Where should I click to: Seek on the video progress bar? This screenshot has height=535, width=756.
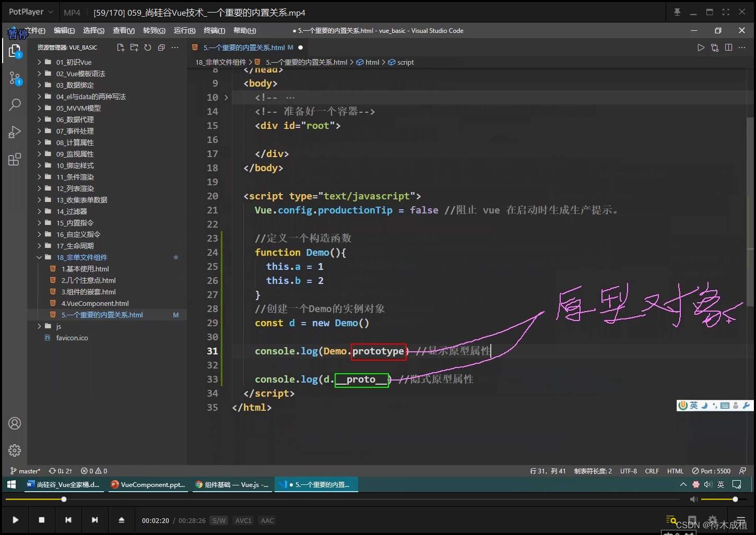(342, 500)
